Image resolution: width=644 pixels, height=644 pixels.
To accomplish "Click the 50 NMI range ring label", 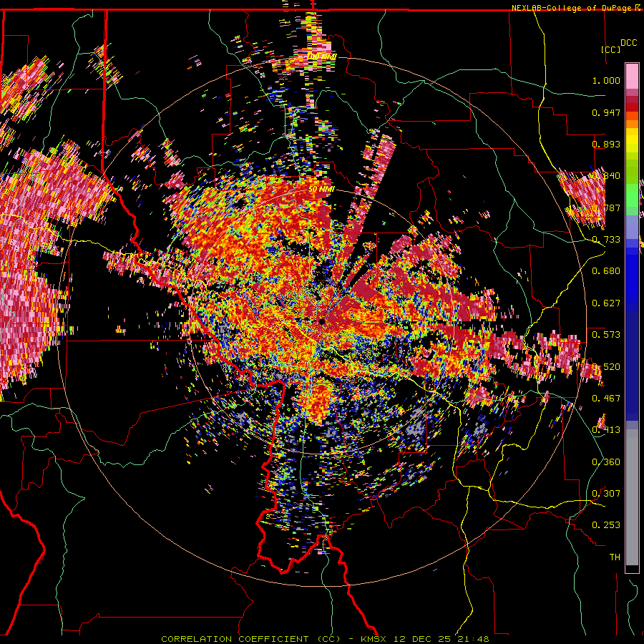I will tap(321, 190).
